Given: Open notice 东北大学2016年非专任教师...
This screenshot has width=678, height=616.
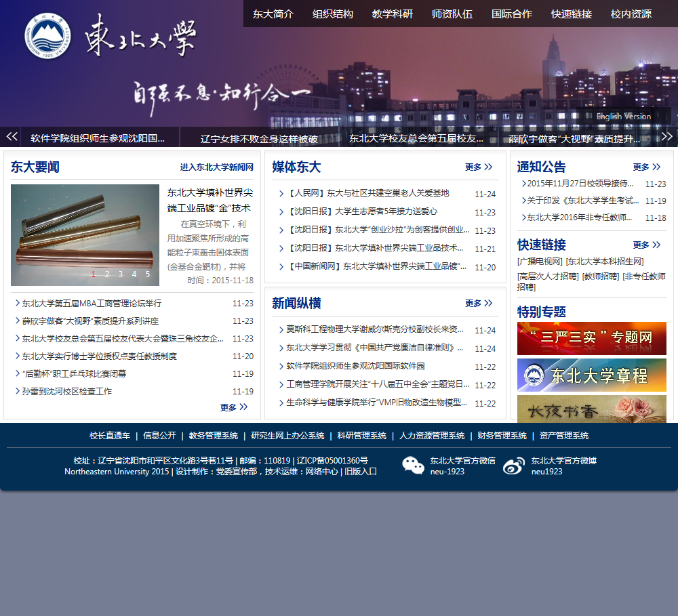Looking at the screenshot, I should [x=580, y=218].
